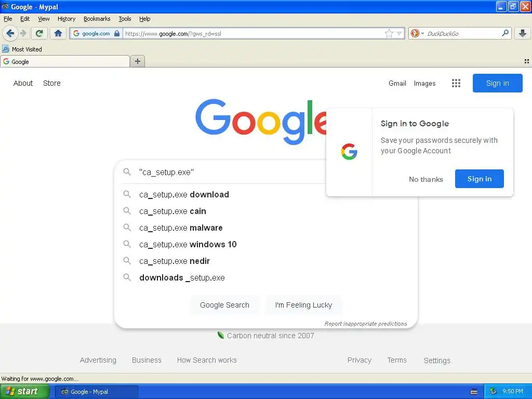
Task: Open the Tools menu
Action: (125, 19)
